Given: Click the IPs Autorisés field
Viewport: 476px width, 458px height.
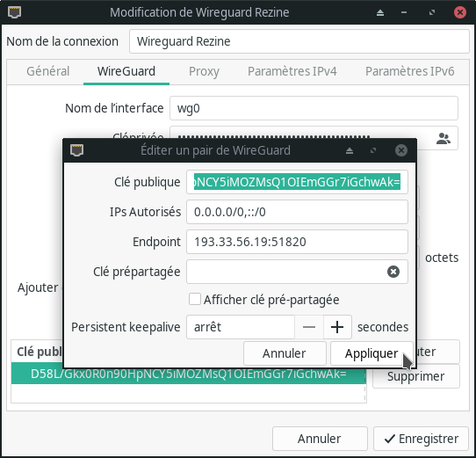Looking at the screenshot, I should tap(297, 212).
